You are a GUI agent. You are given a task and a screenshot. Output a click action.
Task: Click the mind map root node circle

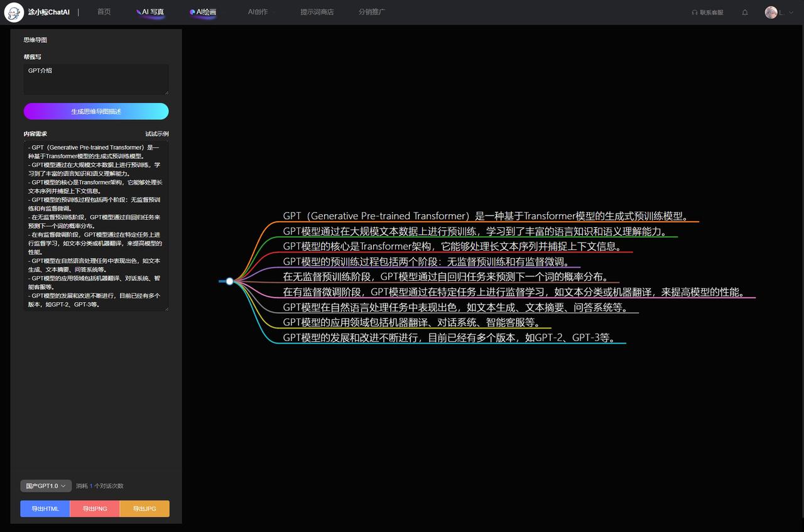[x=229, y=281]
